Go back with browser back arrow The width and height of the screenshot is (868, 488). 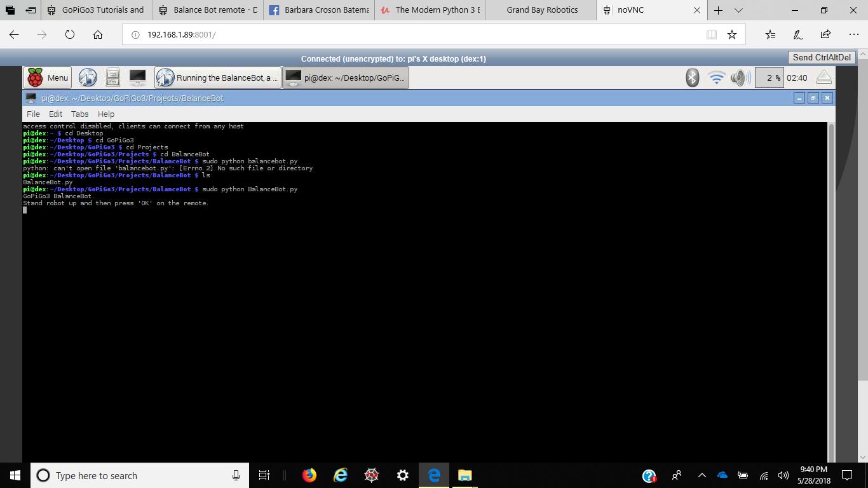14,34
